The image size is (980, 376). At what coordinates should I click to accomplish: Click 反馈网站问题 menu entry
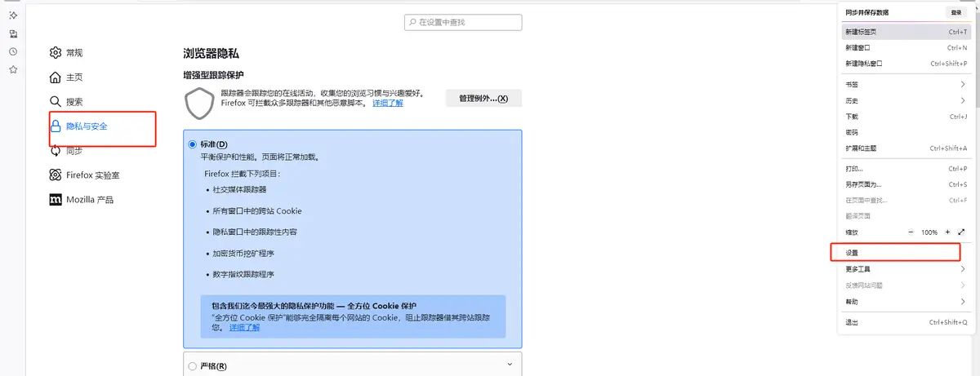click(x=905, y=285)
